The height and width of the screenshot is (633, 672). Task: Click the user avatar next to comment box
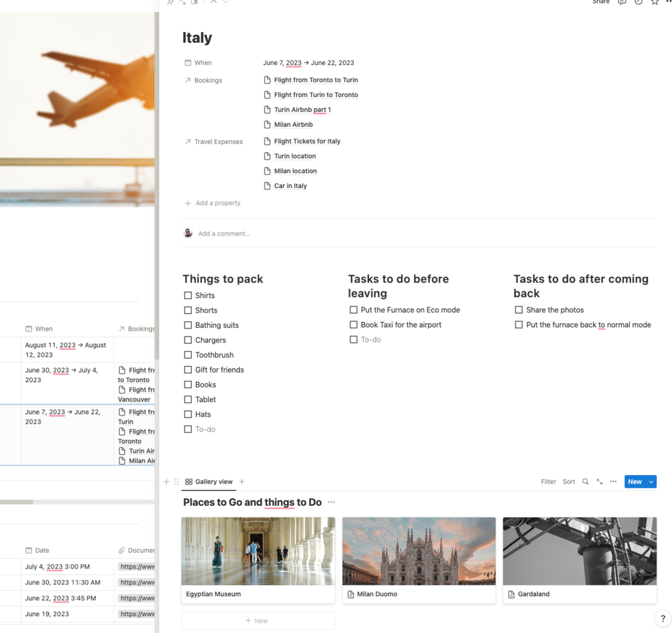(x=188, y=234)
